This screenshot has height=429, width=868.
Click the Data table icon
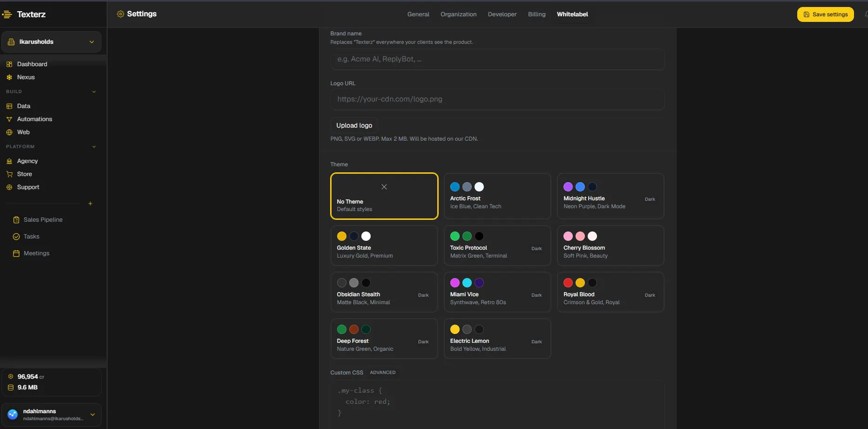9,106
